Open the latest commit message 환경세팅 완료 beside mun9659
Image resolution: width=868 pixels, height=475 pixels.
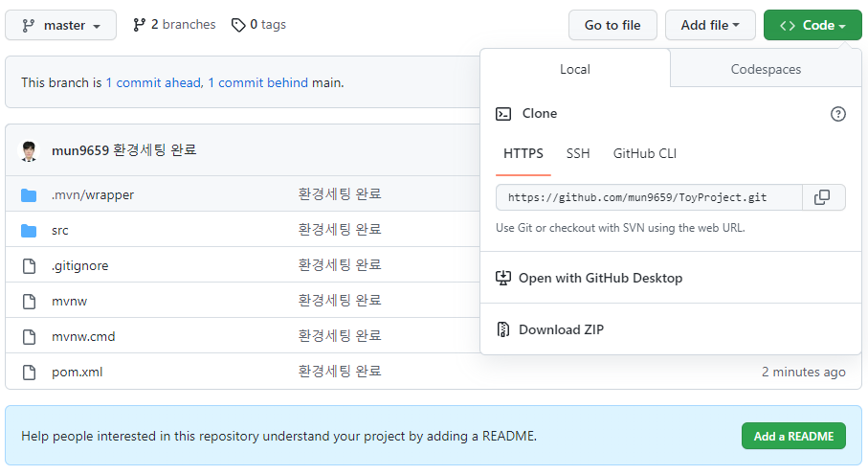tap(155, 150)
